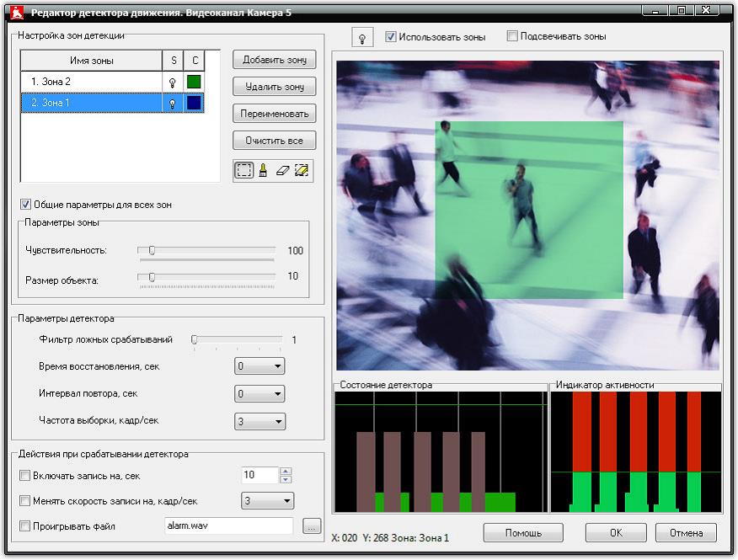738x560 pixels.
Task: Click Добавить зону button
Action: (275, 60)
